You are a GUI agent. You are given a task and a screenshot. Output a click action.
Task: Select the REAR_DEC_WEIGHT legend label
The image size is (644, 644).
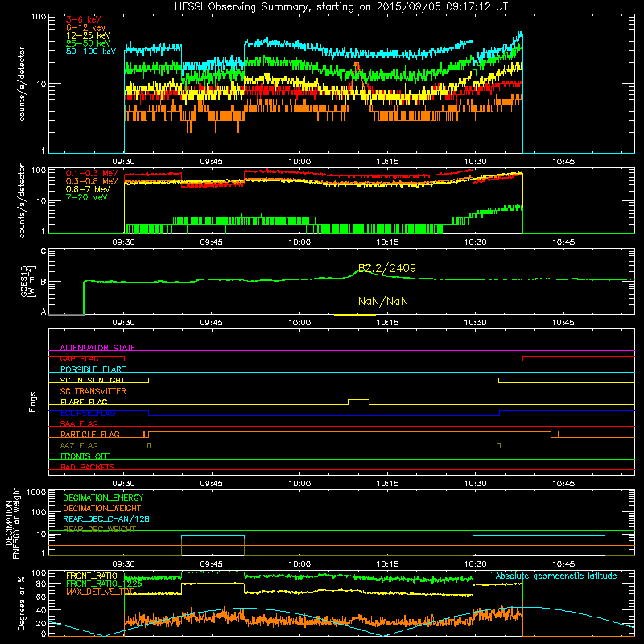pyautogui.click(x=99, y=530)
